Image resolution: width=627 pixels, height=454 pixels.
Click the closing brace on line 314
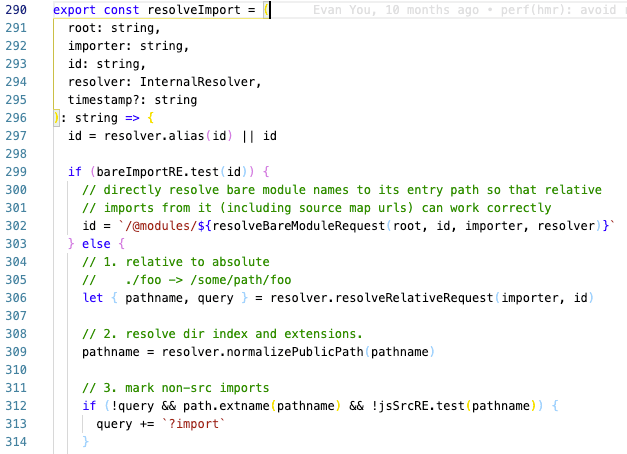(x=86, y=442)
